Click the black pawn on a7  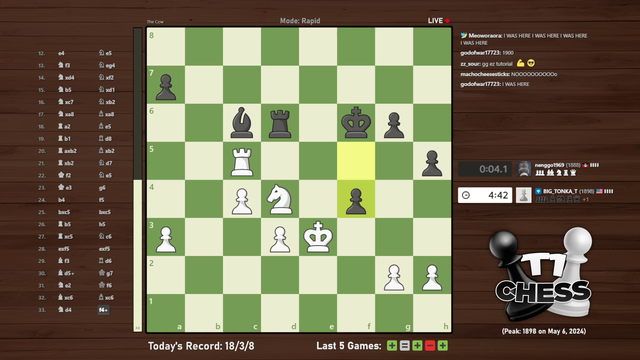[x=166, y=87]
